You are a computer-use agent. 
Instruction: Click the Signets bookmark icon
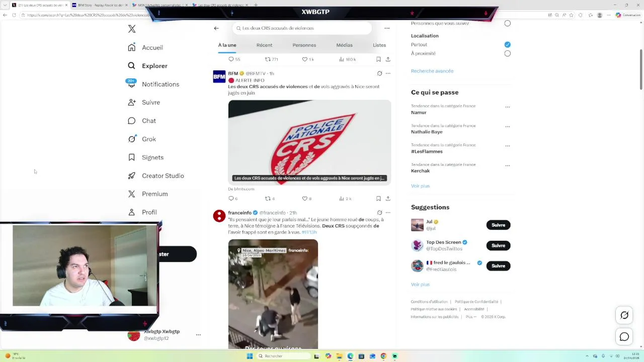(x=132, y=157)
